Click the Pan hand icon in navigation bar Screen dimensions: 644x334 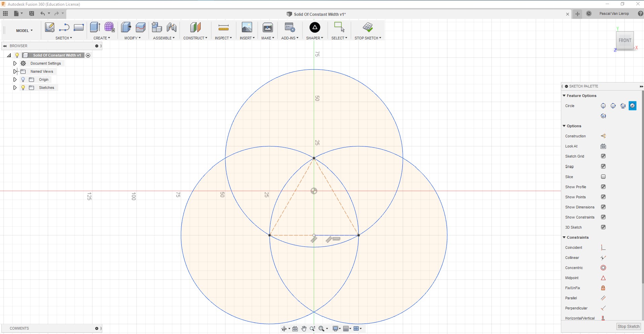click(304, 329)
